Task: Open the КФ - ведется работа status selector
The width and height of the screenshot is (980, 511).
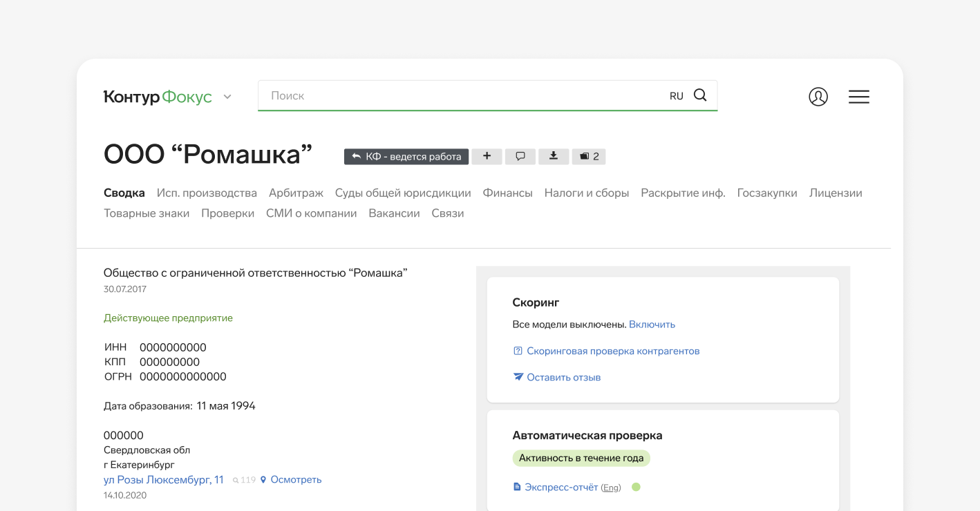Action: tap(406, 156)
